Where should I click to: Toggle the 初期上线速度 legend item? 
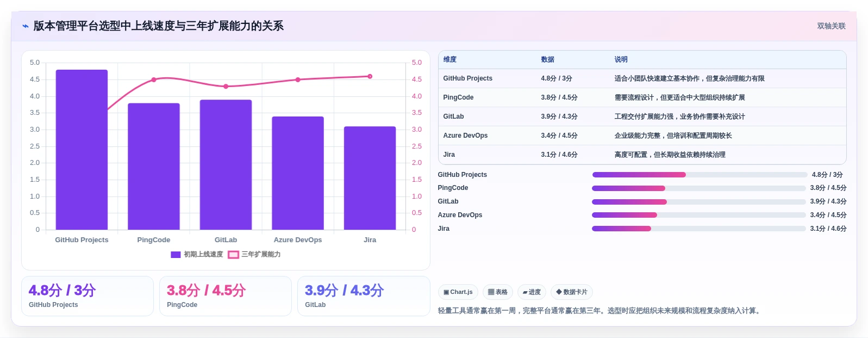tap(197, 254)
